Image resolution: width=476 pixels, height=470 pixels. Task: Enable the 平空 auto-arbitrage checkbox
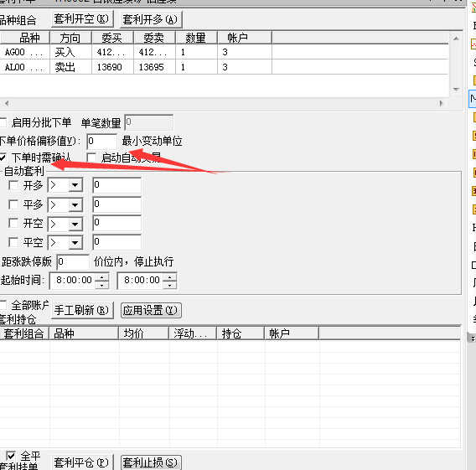[x=13, y=242]
